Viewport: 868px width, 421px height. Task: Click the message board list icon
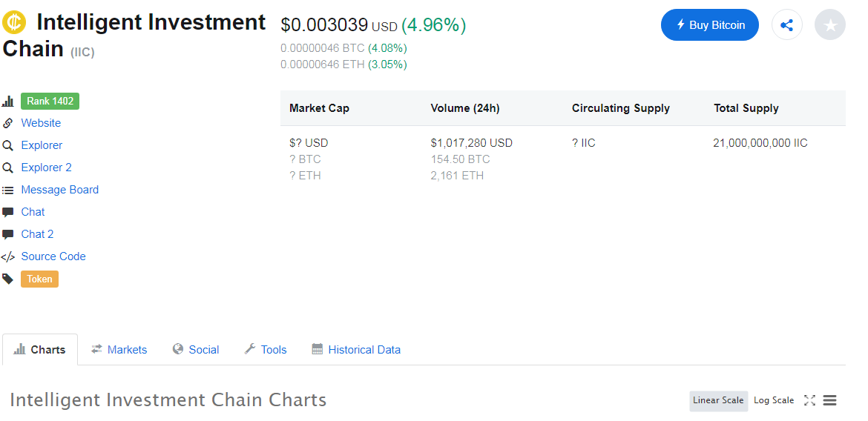click(7, 190)
